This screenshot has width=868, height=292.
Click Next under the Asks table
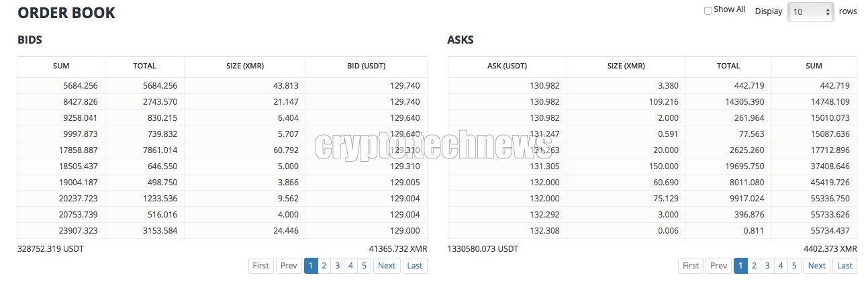(x=816, y=266)
